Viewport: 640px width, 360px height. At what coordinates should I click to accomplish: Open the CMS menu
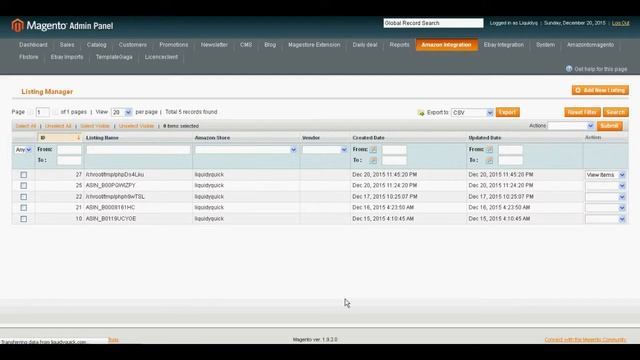[x=246, y=45]
